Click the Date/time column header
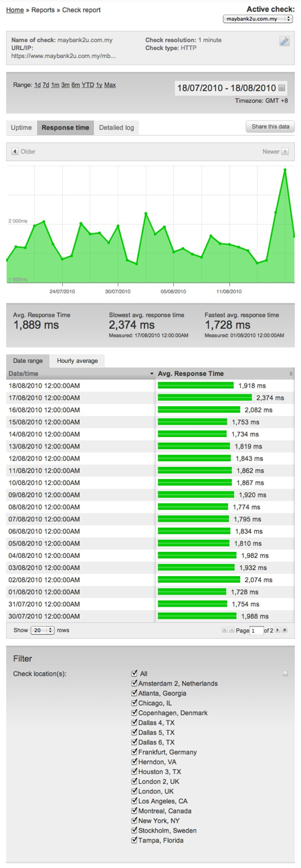 (x=82, y=374)
